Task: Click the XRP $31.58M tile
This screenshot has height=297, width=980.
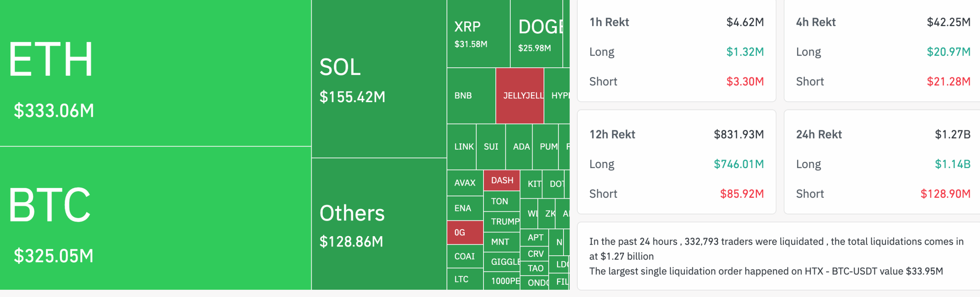Action: pyautogui.click(x=478, y=34)
